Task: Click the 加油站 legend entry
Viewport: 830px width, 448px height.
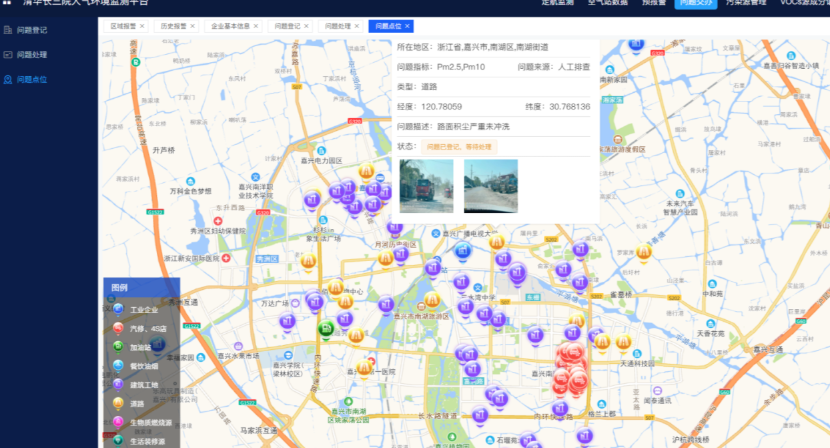Action: [140, 347]
